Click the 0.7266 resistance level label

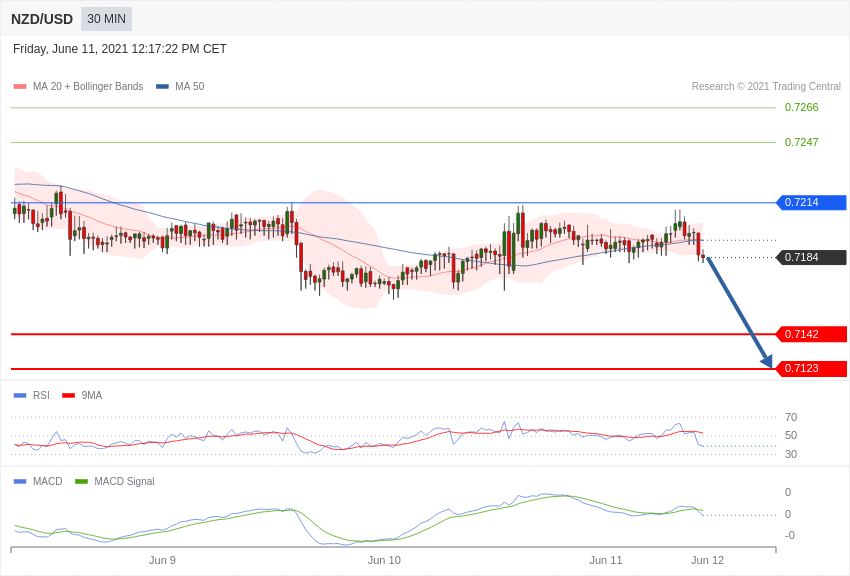pyautogui.click(x=801, y=107)
